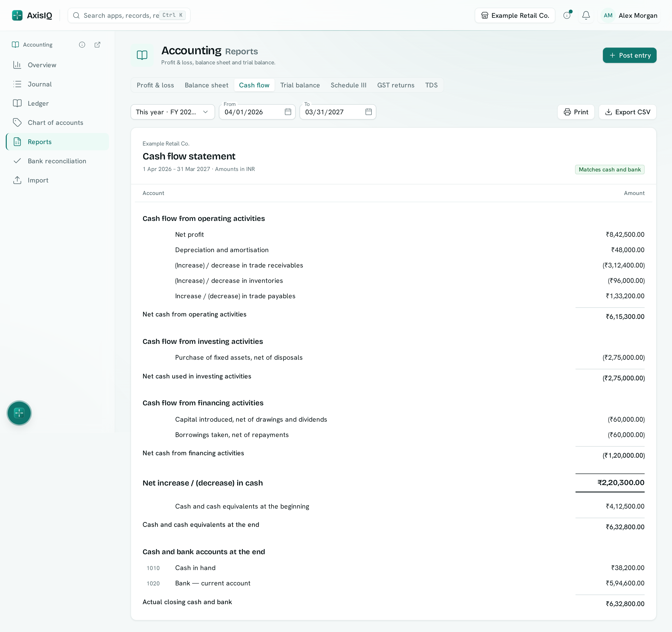
Task: Open the From date calendar picker
Action: (x=288, y=112)
